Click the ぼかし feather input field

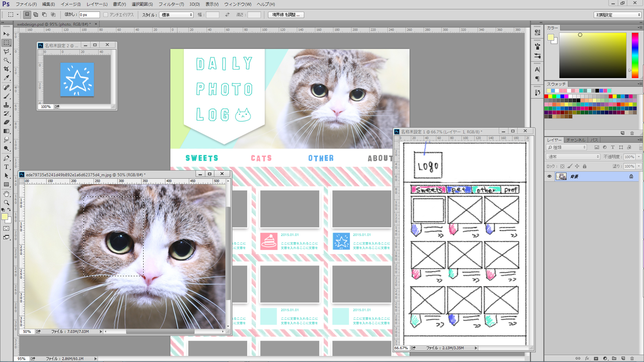[89, 15]
